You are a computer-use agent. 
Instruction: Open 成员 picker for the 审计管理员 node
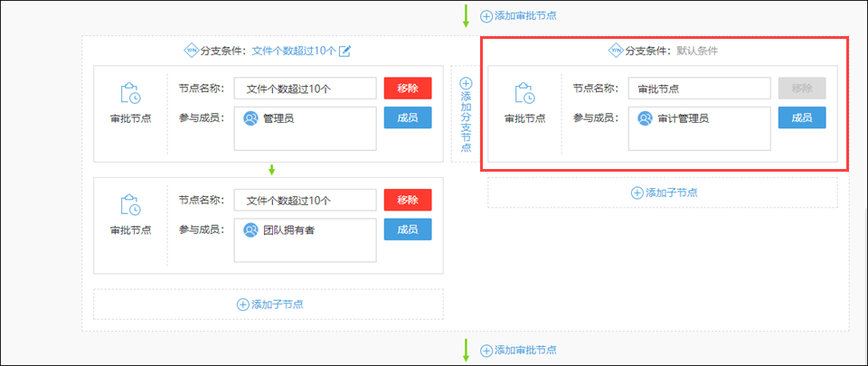tap(802, 117)
